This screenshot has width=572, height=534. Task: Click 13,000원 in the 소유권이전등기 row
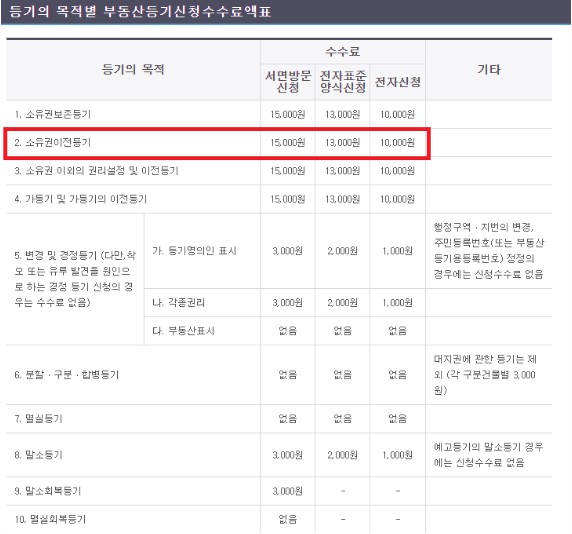coord(343,142)
